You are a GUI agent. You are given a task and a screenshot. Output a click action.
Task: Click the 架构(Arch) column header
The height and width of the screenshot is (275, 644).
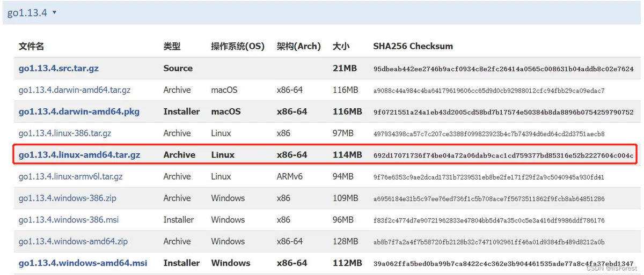click(x=298, y=46)
